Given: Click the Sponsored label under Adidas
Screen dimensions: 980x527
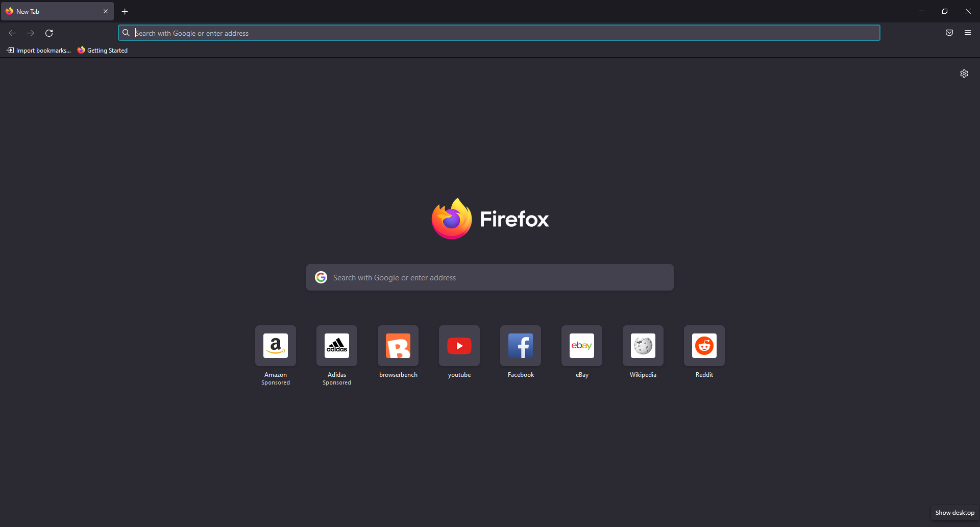Looking at the screenshot, I should (337, 383).
